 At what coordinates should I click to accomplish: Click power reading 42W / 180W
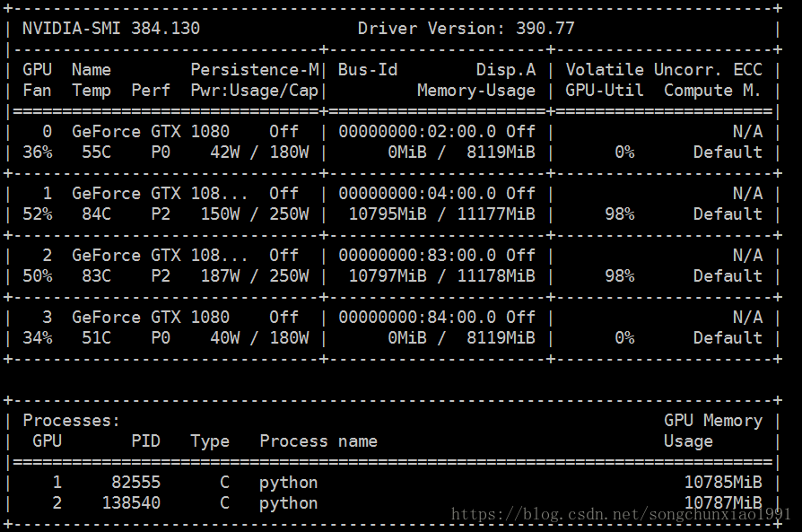tap(259, 153)
